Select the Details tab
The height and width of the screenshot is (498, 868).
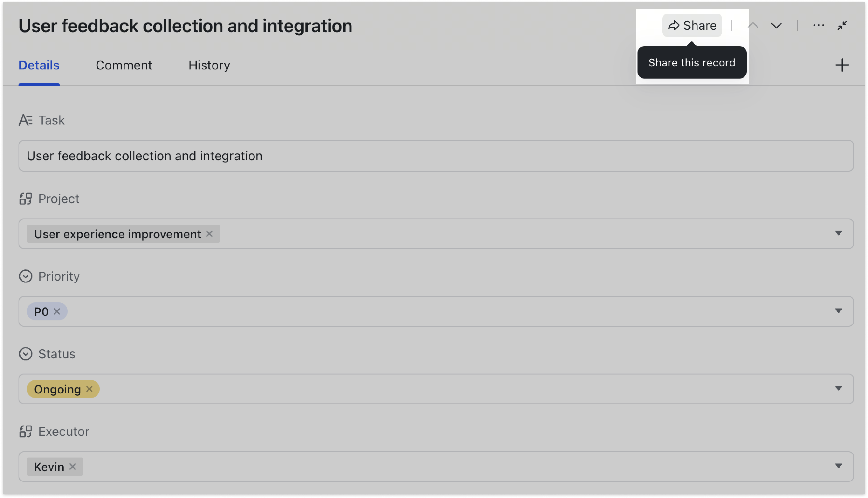39,65
